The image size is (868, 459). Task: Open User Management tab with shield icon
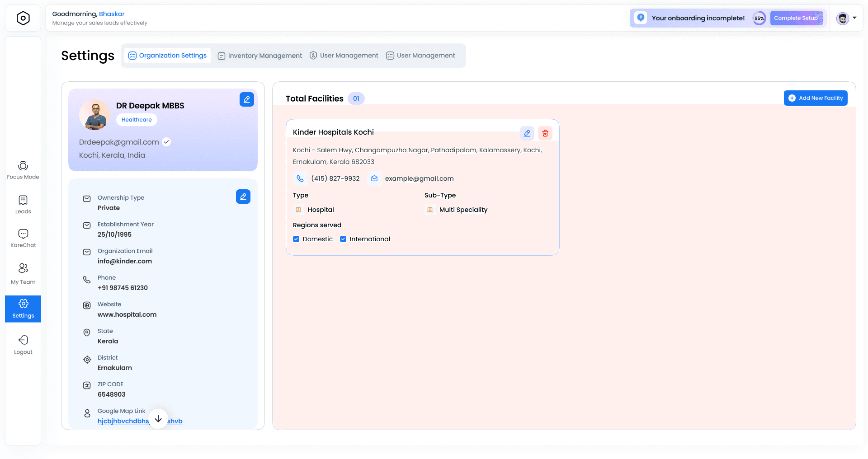(344, 56)
